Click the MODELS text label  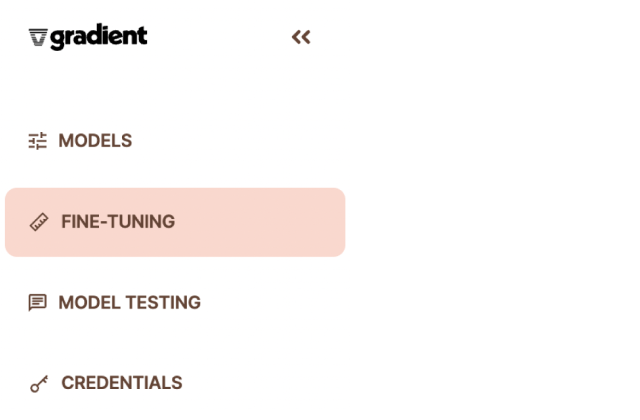[96, 141]
